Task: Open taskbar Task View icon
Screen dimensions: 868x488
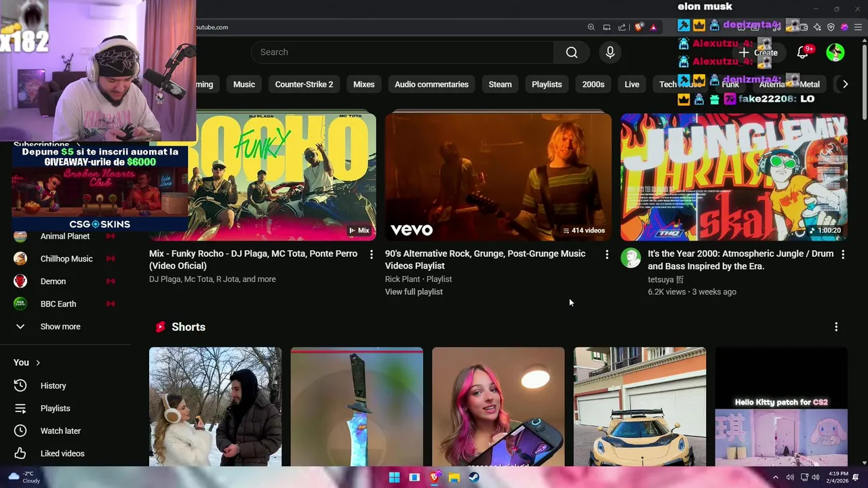Action: point(414,477)
